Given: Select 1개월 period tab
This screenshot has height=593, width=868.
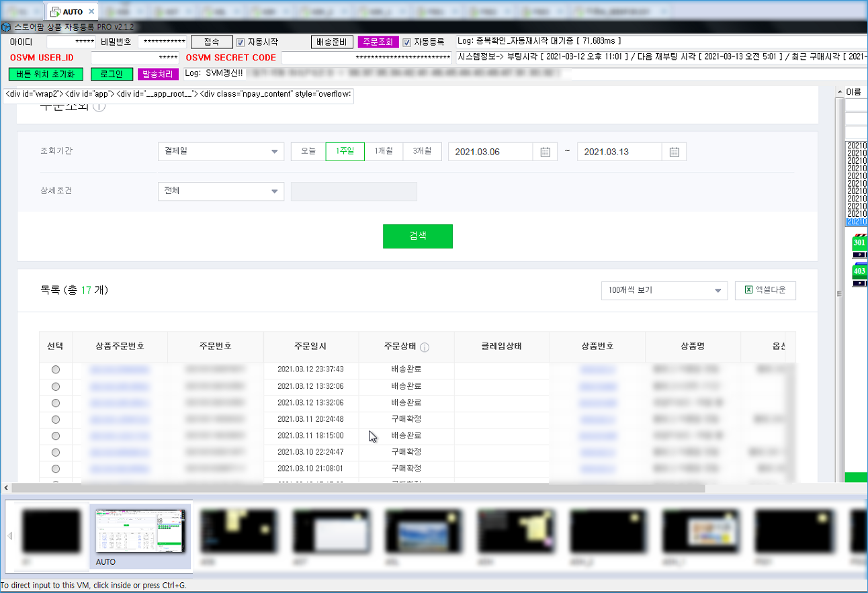Looking at the screenshot, I should 384,152.
